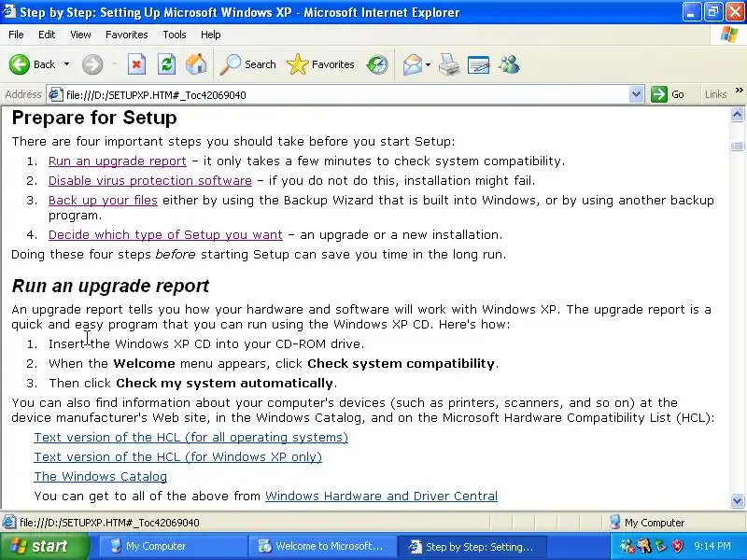
Task: Click the red shield security tray icon
Action: pyautogui.click(x=677, y=546)
